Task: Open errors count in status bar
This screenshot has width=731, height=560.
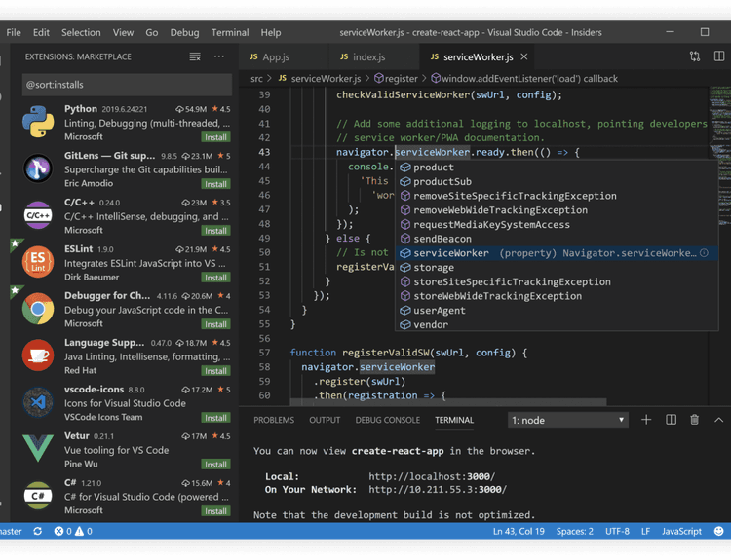Action: click(63, 531)
